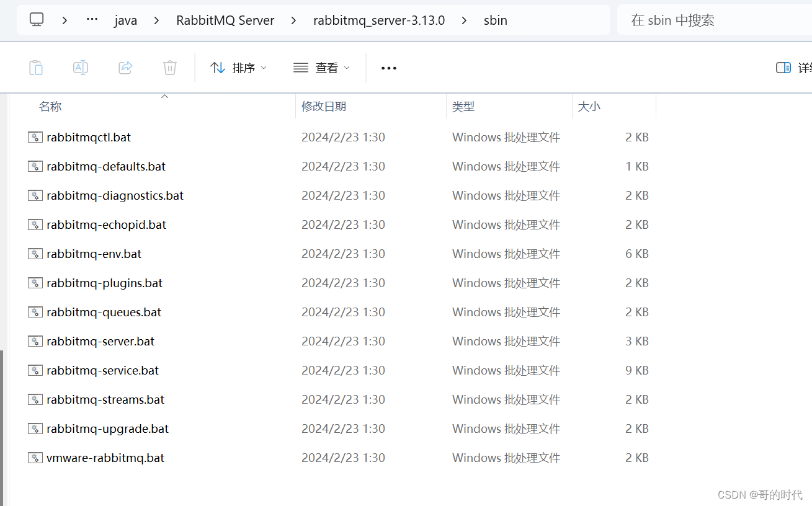Click the share icon in toolbar
The height and width of the screenshot is (506, 812).
(x=125, y=68)
